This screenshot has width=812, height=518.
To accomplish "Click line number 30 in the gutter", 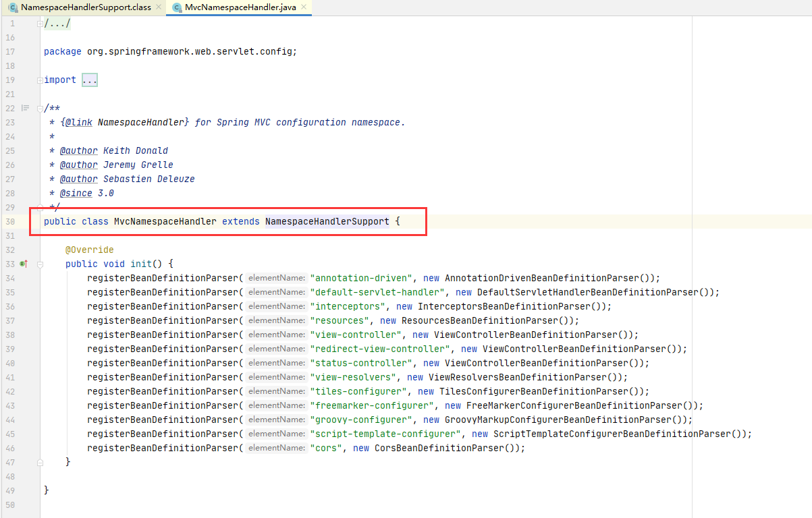I will click(10, 222).
